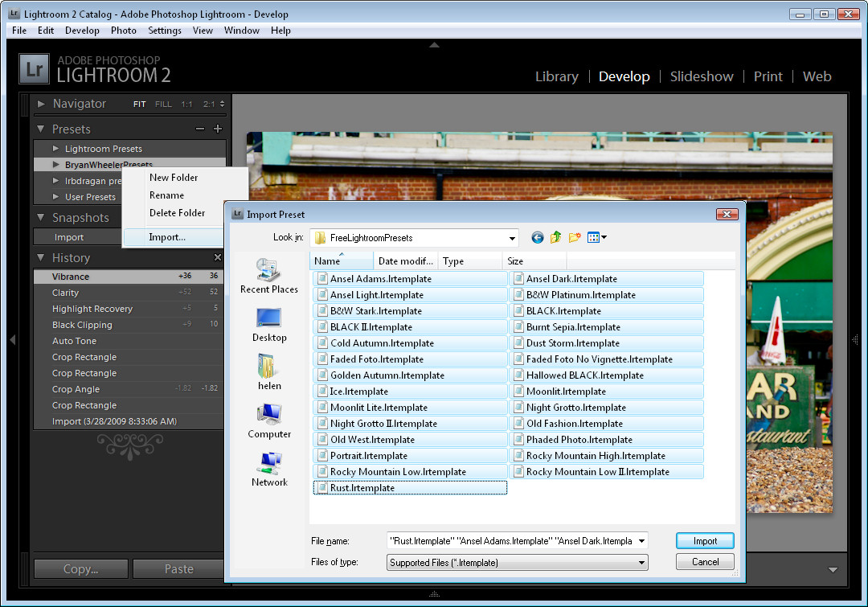Select the Crop Angle history step

[129, 389]
